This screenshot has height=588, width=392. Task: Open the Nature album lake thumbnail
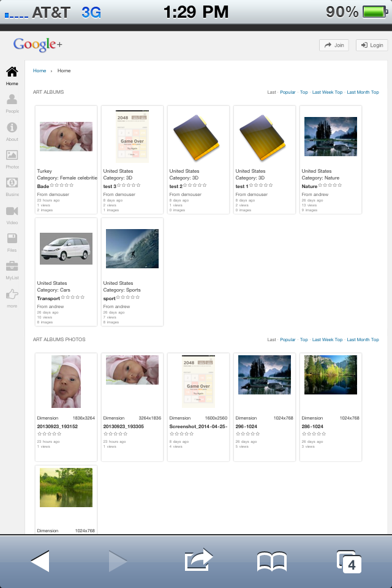pos(331,137)
